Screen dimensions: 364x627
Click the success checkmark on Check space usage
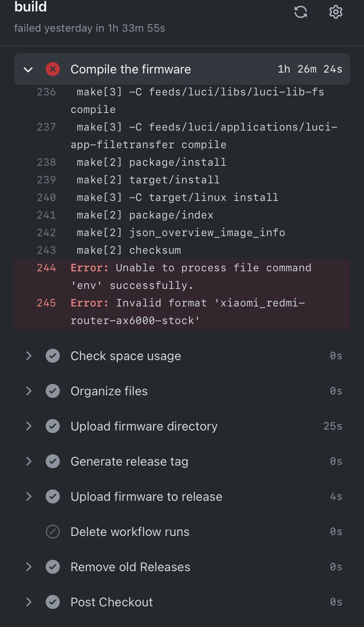pyautogui.click(x=53, y=356)
